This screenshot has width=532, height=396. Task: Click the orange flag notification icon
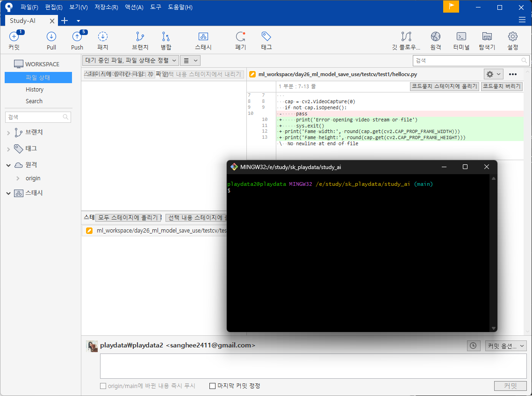[x=451, y=7]
